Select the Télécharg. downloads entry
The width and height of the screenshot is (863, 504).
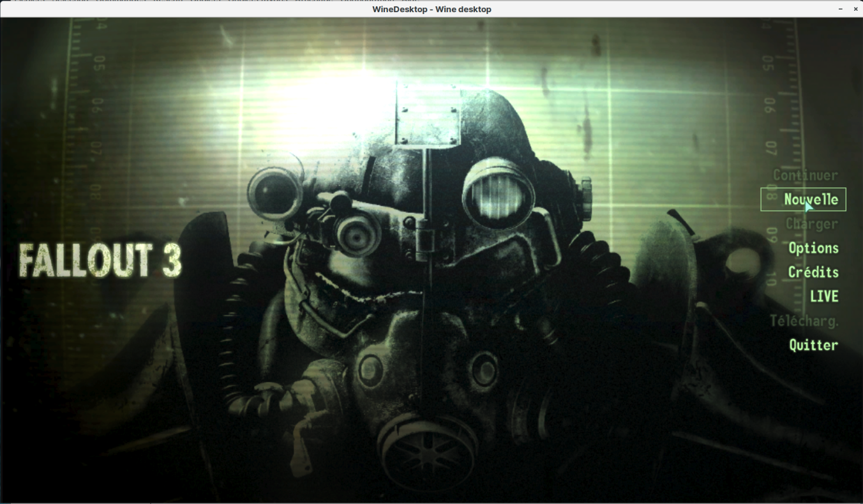(804, 321)
